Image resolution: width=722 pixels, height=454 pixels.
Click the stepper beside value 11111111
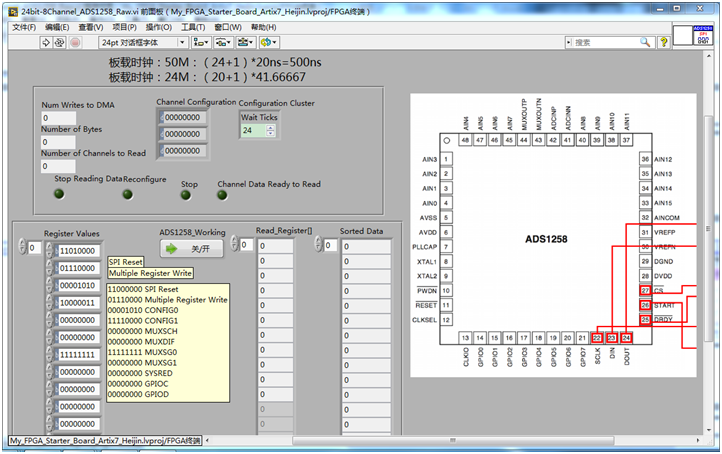pyautogui.click(x=50, y=355)
